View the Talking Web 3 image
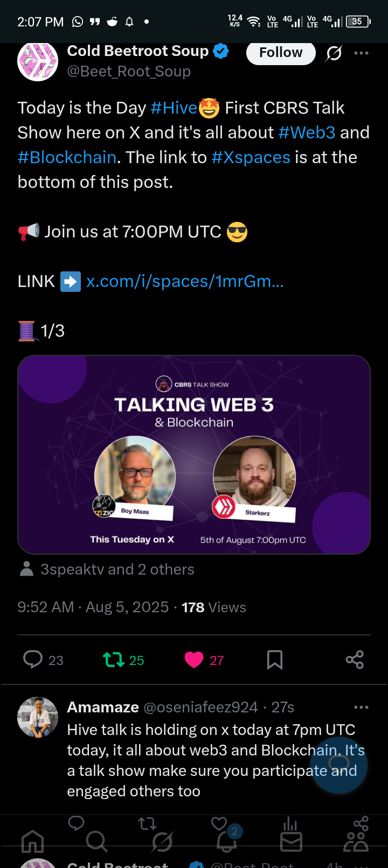The width and height of the screenshot is (388, 868). (x=194, y=454)
